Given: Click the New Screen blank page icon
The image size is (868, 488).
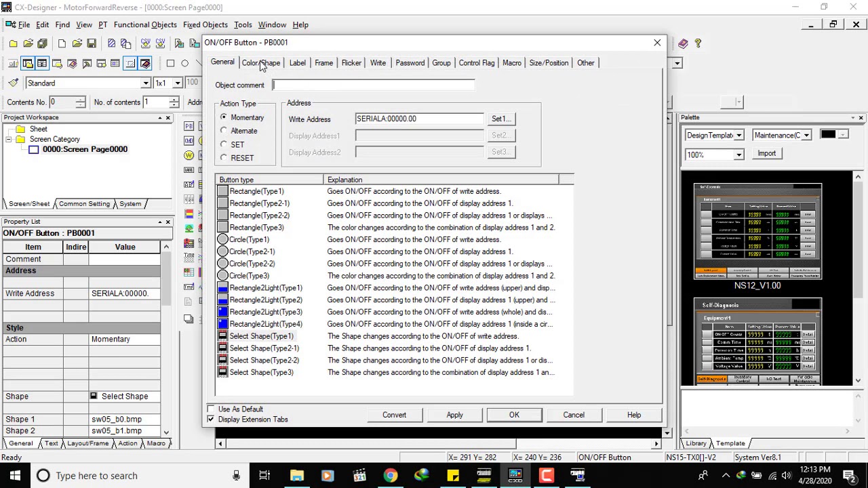Looking at the screenshot, I should coord(62,43).
